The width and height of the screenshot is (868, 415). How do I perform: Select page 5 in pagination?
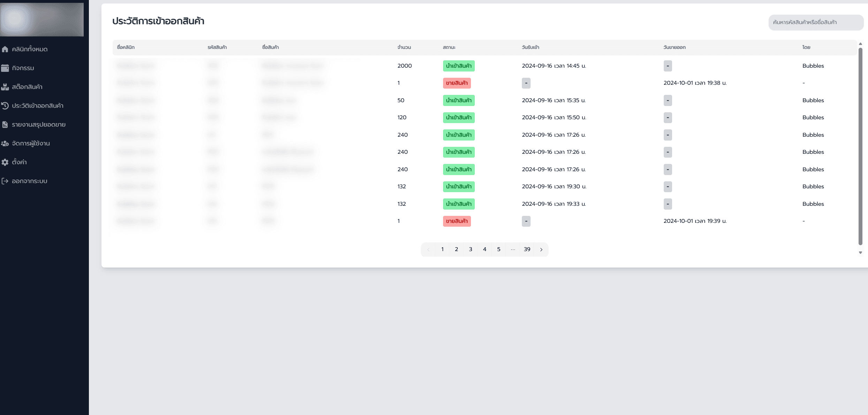[498, 249]
